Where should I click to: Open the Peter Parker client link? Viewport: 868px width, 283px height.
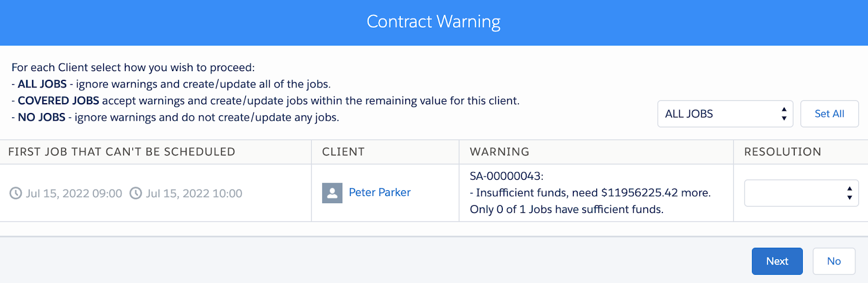380,192
